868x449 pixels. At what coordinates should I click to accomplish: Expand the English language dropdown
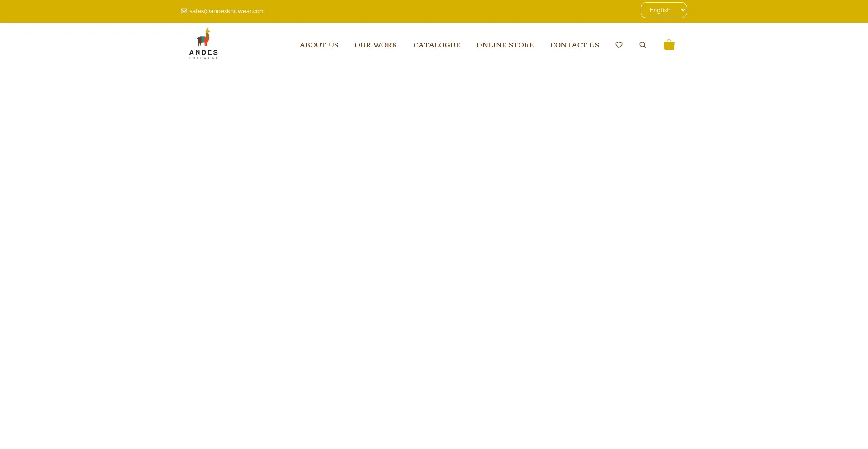(x=663, y=10)
